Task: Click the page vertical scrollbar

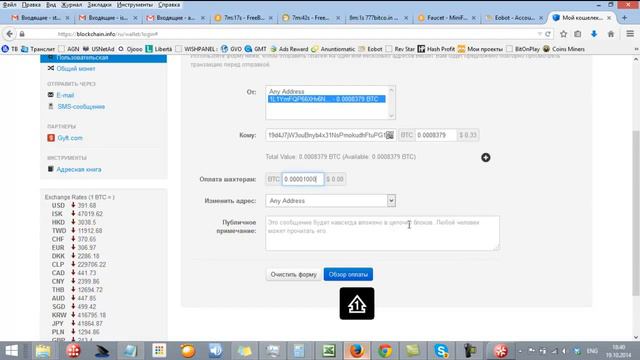Action: pyautogui.click(x=636, y=212)
